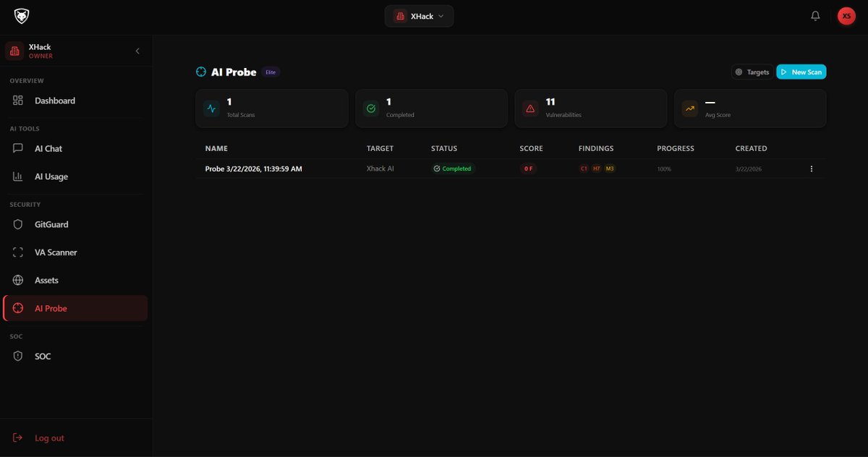Open the Targets button
Viewport: 868px width, 457px height.
752,72
